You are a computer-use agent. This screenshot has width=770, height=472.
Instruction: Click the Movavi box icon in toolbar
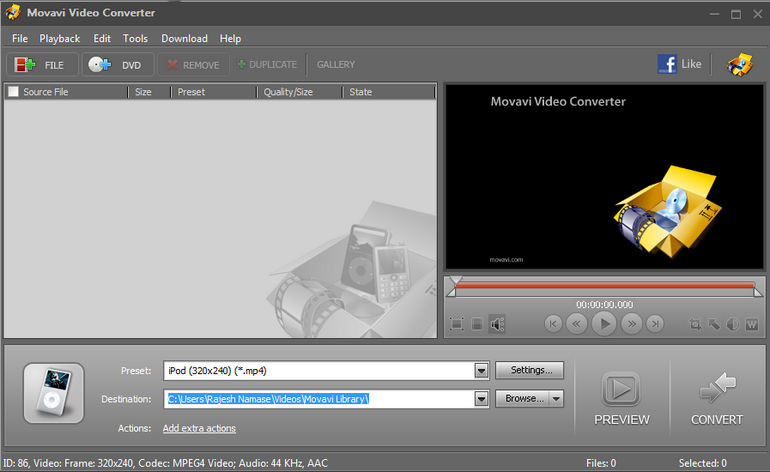[739, 65]
